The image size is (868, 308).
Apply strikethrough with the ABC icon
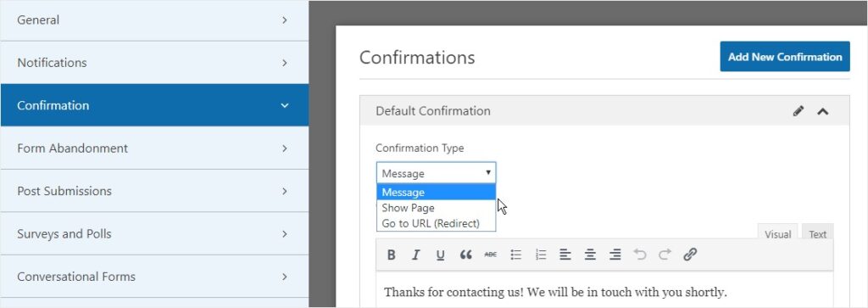coord(491,255)
